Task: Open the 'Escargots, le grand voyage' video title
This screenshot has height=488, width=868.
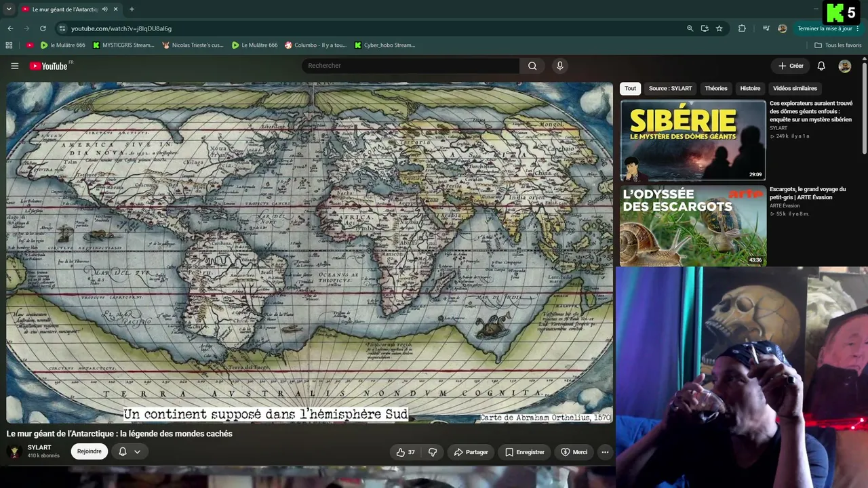Action: coord(808,193)
